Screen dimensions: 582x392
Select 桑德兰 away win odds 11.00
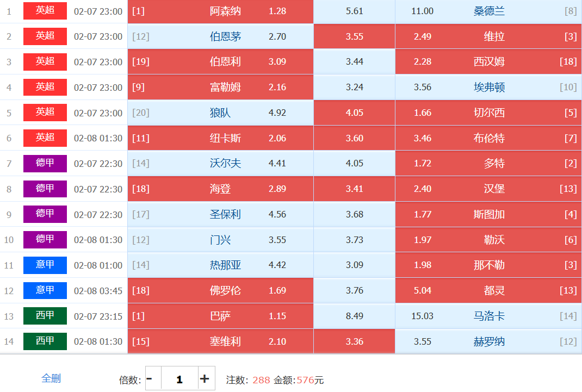(488, 11)
